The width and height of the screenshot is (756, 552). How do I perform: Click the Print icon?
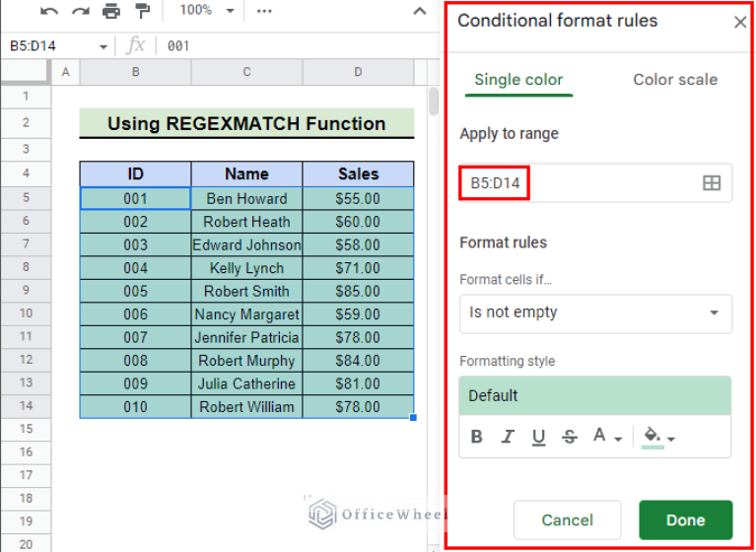pos(111,11)
